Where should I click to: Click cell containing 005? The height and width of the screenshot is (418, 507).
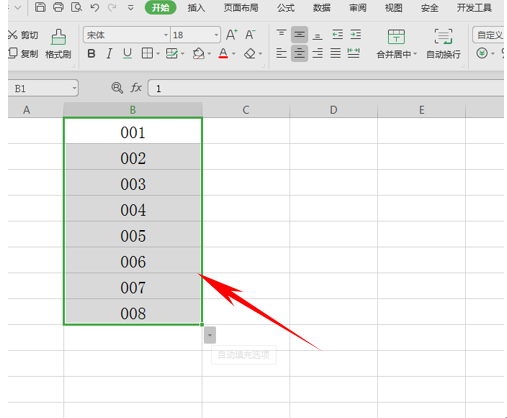pyautogui.click(x=133, y=235)
